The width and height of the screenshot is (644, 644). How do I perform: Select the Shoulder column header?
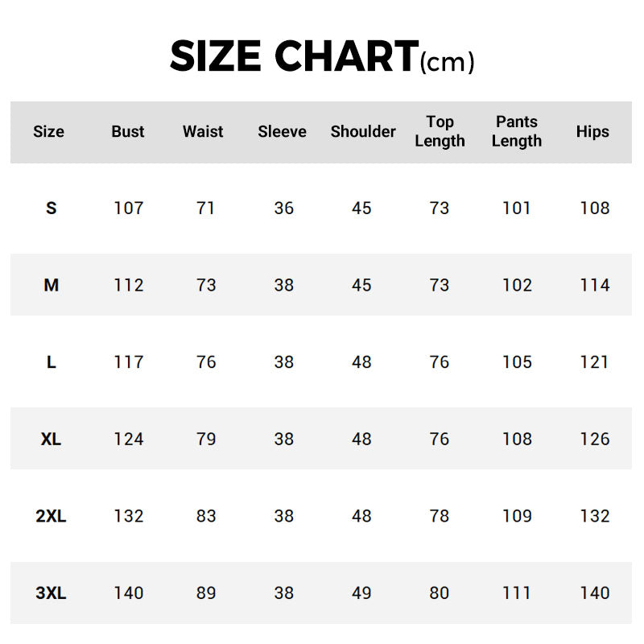pos(363,132)
